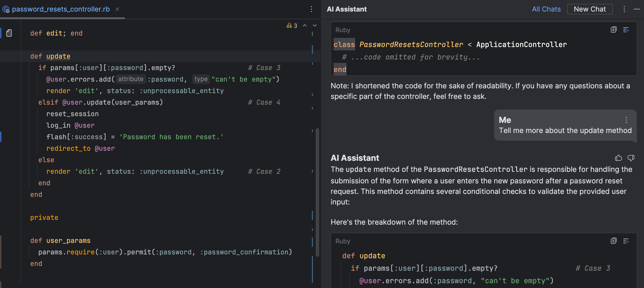Start a New Chat
This screenshot has height=288, width=644.
pyautogui.click(x=589, y=9)
